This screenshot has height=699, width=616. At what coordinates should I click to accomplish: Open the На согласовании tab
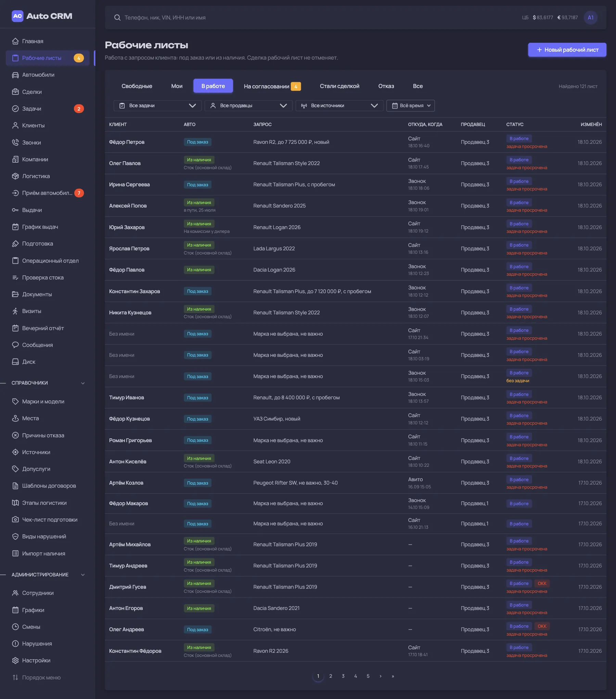coord(272,86)
